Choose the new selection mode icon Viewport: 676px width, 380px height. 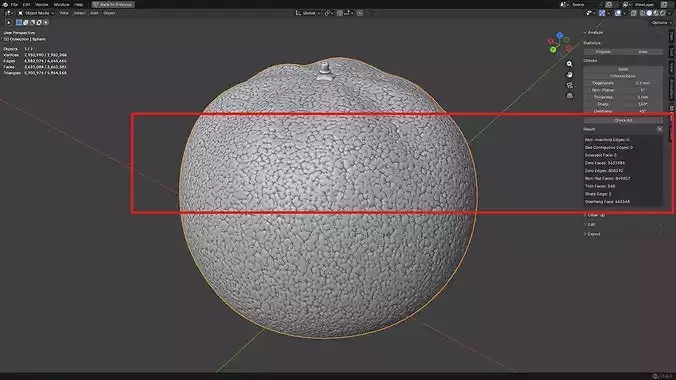(x=19, y=22)
